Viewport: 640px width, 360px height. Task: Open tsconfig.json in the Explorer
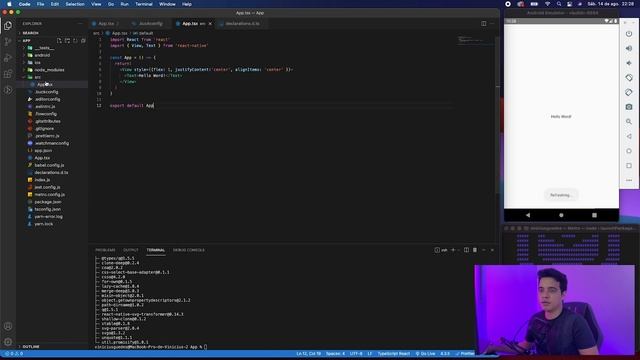pyautogui.click(x=48, y=209)
